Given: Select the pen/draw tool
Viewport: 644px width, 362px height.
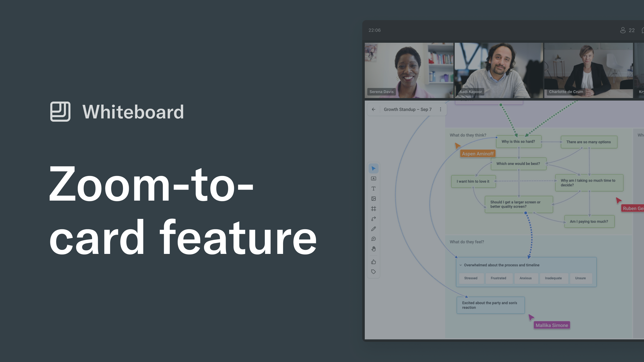Looking at the screenshot, I should click(373, 229).
